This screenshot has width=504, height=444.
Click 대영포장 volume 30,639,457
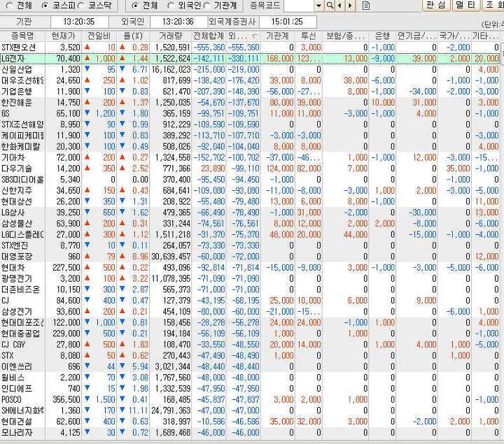click(x=171, y=256)
